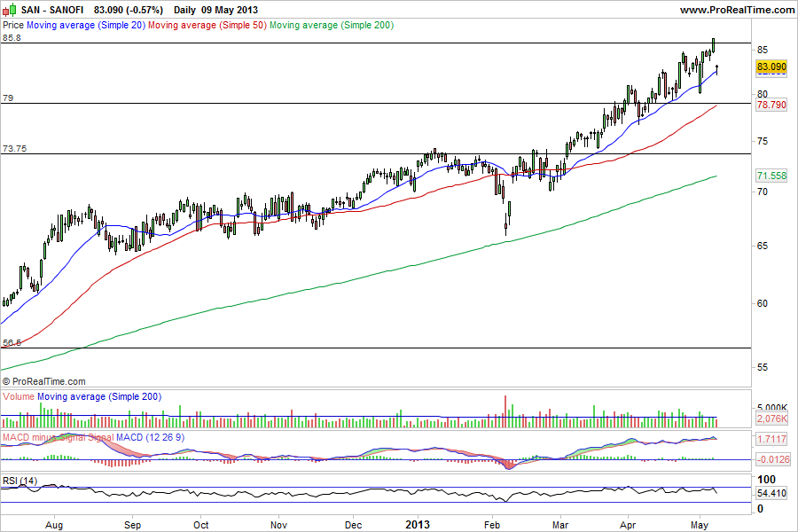Click the candlestick icon beside SAN - SANOFI
The width and height of the screenshot is (798, 532).
click(x=10, y=9)
